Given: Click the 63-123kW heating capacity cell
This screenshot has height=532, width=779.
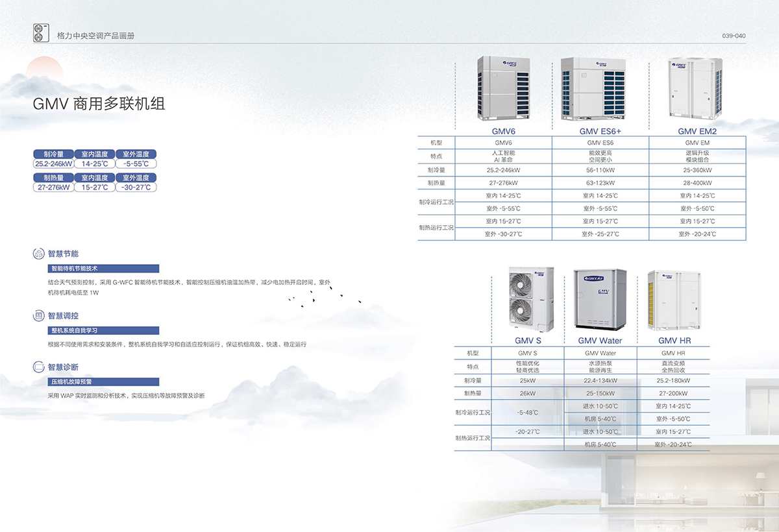Looking at the screenshot, I should 600,183.
